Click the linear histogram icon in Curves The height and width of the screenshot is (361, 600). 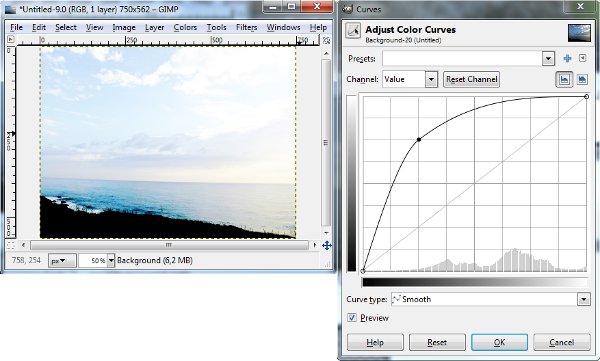pyautogui.click(x=564, y=80)
